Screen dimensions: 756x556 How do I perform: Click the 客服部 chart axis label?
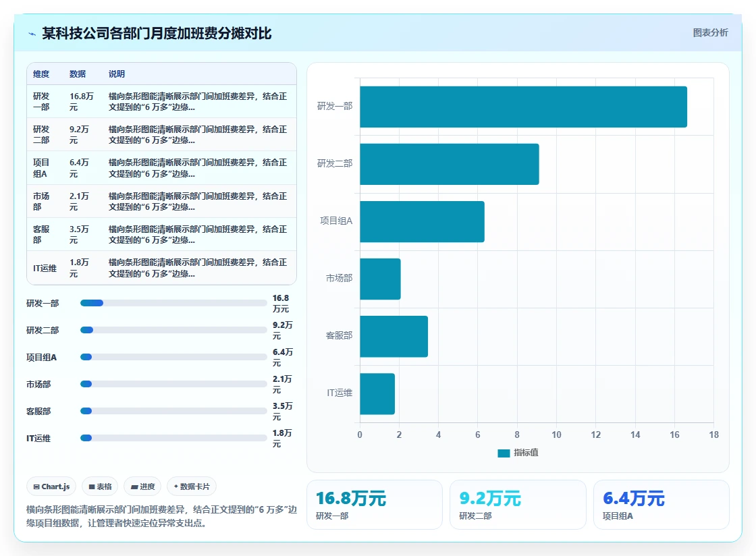pyautogui.click(x=339, y=335)
